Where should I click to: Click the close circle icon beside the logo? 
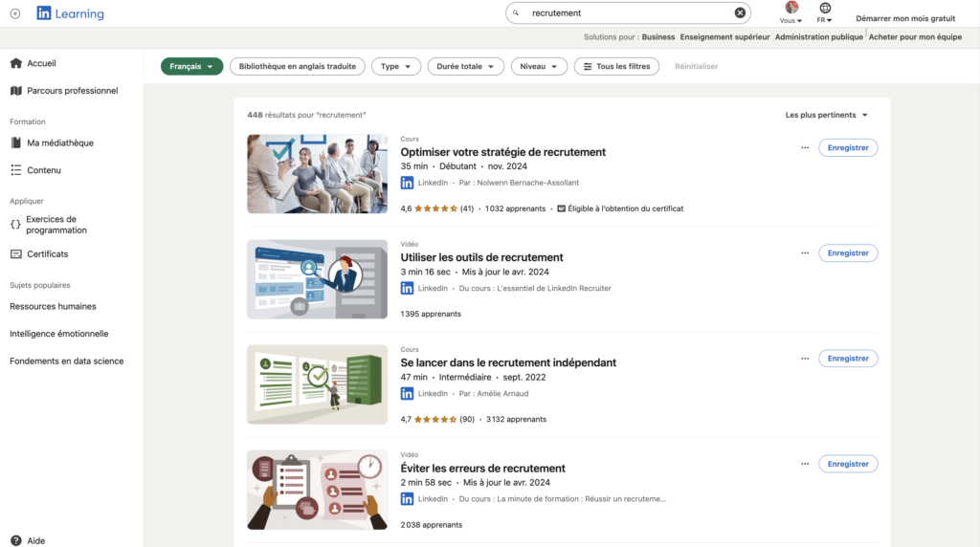point(15,13)
